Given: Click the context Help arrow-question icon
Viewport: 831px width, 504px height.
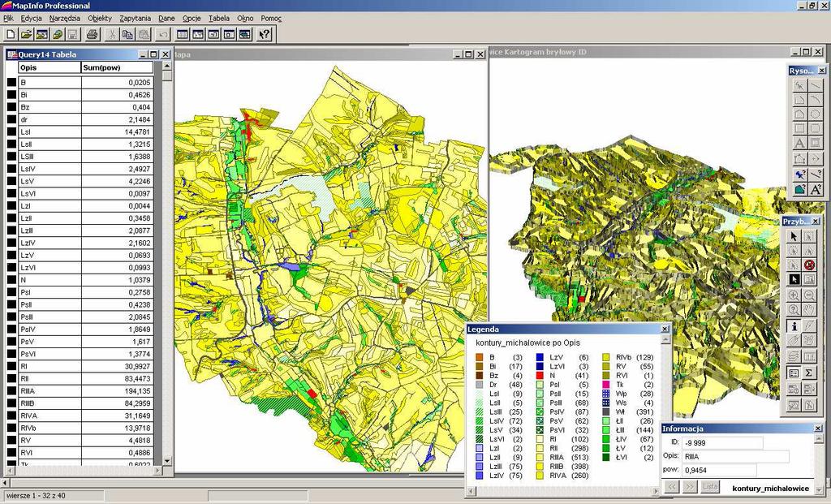Looking at the screenshot, I should point(264,34).
